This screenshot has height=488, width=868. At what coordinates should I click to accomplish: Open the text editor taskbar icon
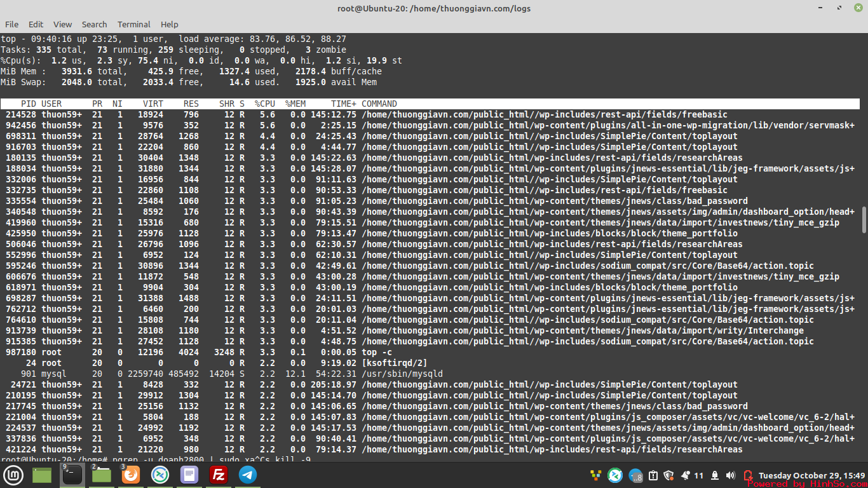point(189,475)
